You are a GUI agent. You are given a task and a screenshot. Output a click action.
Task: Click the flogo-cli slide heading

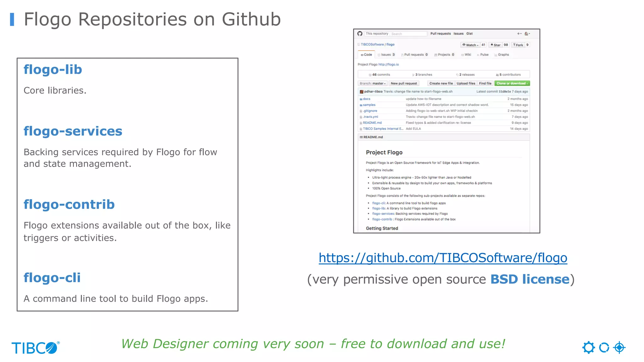(x=52, y=277)
